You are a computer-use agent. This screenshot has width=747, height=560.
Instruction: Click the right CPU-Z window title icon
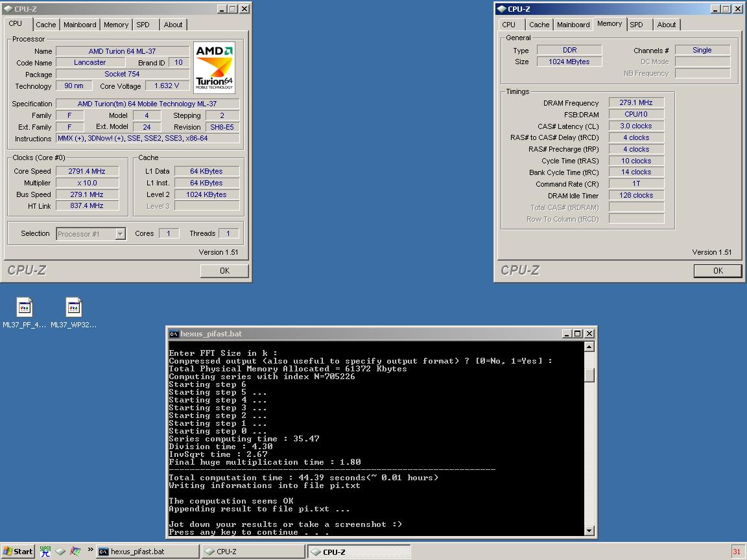click(x=502, y=9)
